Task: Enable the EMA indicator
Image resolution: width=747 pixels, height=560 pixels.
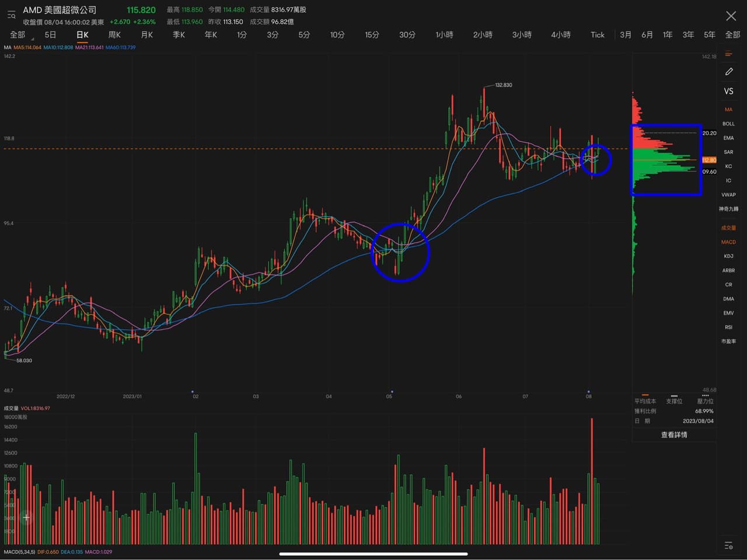Action: tap(729, 138)
